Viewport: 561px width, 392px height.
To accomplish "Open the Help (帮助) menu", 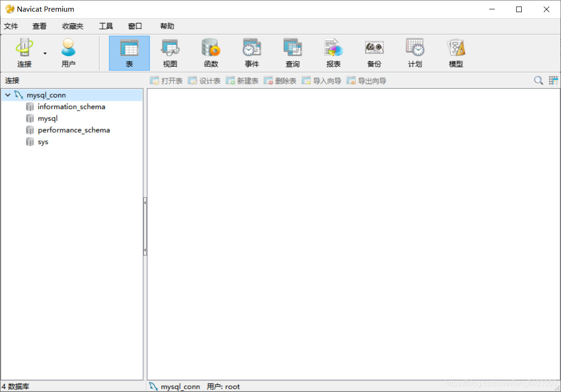I will pyautogui.click(x=167, y=26).
